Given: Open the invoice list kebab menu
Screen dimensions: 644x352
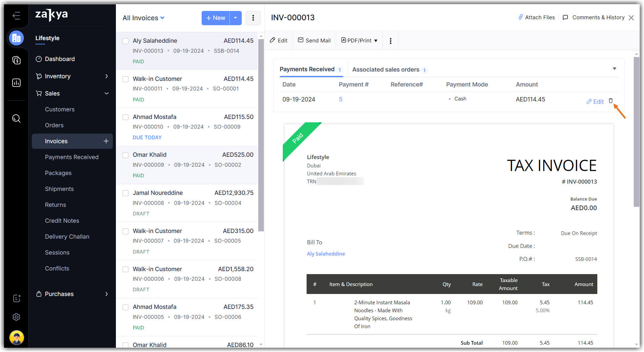Looking at the screenshot, I should 253,18.
